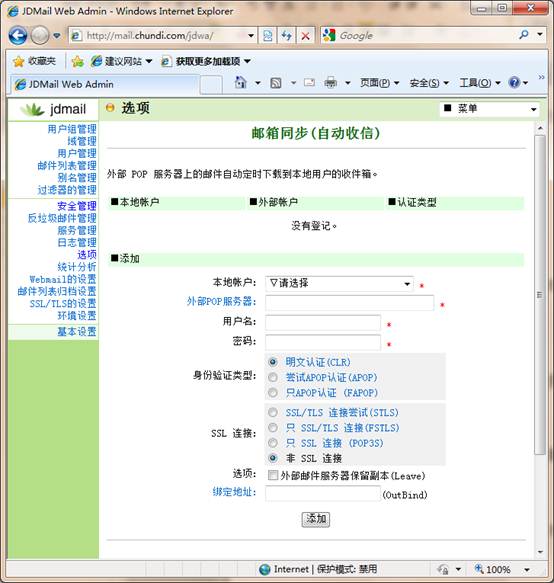554x583 pixels.
Task: Click the scrollbar up arrow
Action: coord(540,128)
